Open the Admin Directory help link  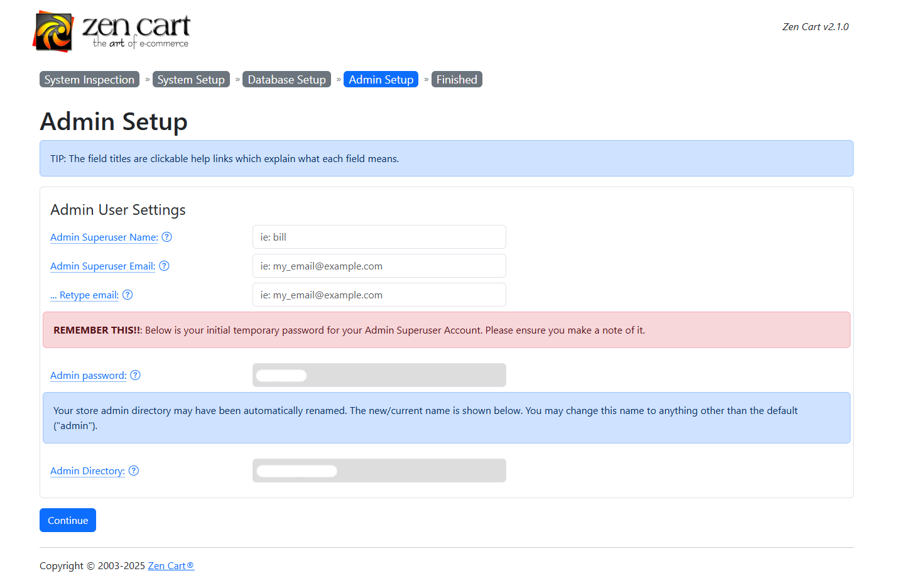[87, 471]
